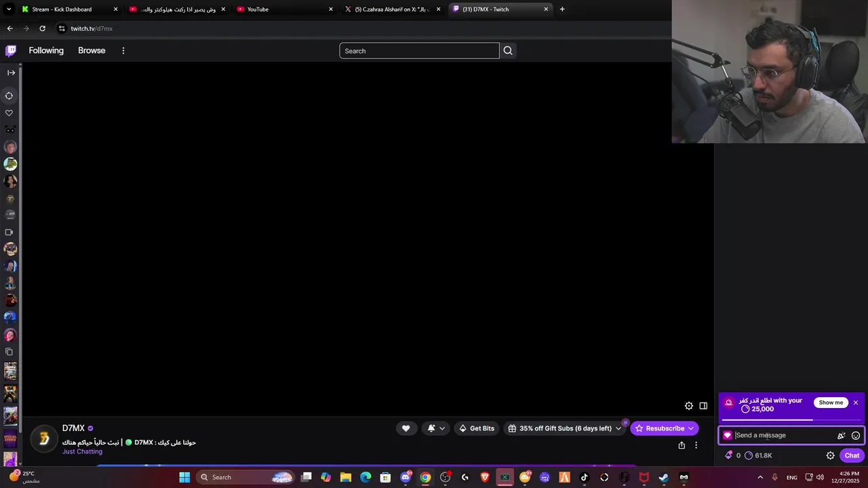
Task: Switch to the C.zahraa Alsharif on X tab
Action: coord(392,9)
